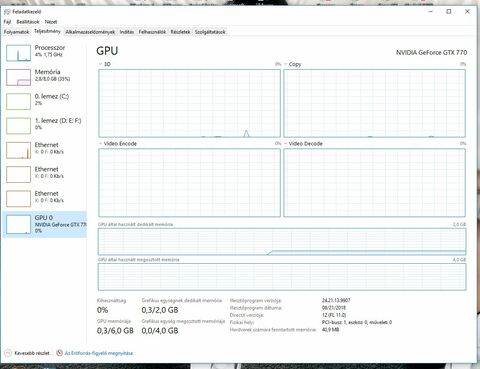This screenshot has width=480, height=369.
Task: Open the Erőforrás-figyelő megnyitása link
Action: (x=99, y=353)
